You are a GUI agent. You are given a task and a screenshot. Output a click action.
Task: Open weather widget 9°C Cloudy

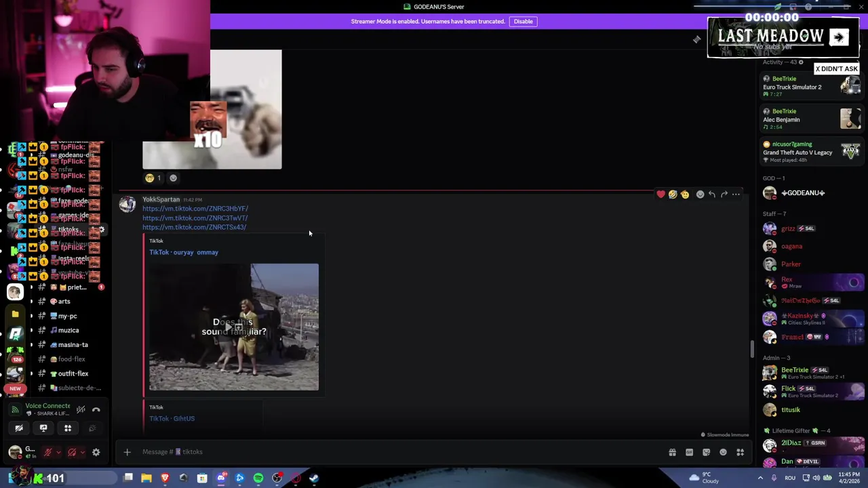click(x=704, y=478)
